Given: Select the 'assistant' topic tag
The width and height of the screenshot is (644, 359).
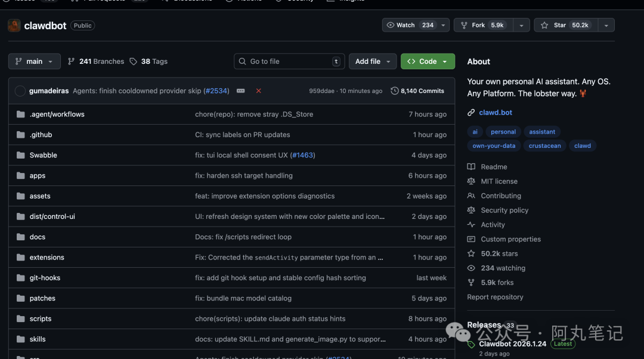Looking at the screenshot, I should 541,132.
